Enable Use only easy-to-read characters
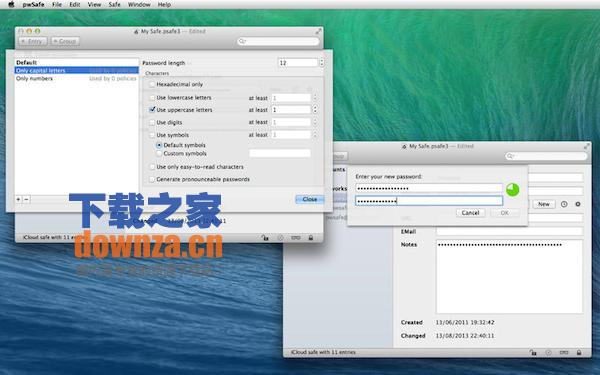Screen dimensions: 600x375 (152, 167)
